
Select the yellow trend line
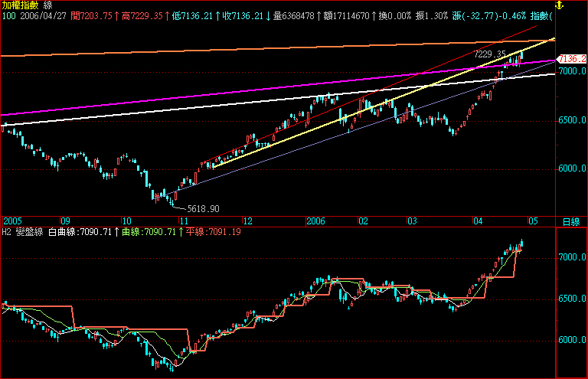click(384, 103)
